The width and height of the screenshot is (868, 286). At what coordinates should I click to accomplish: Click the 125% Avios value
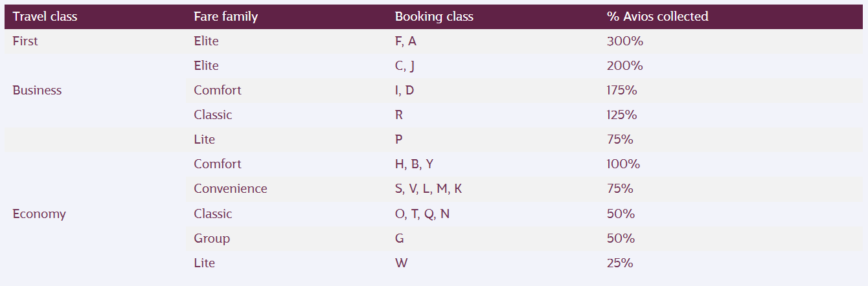(x=622, y=115)
